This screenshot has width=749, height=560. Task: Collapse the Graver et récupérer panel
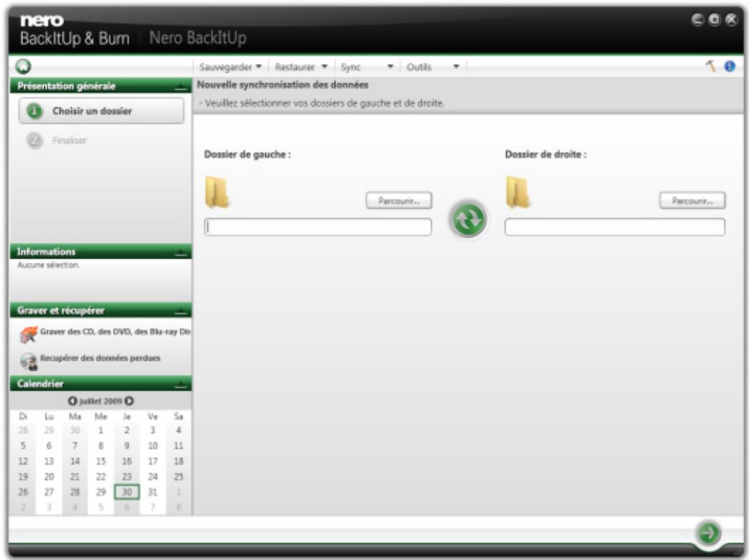(180, 312)
